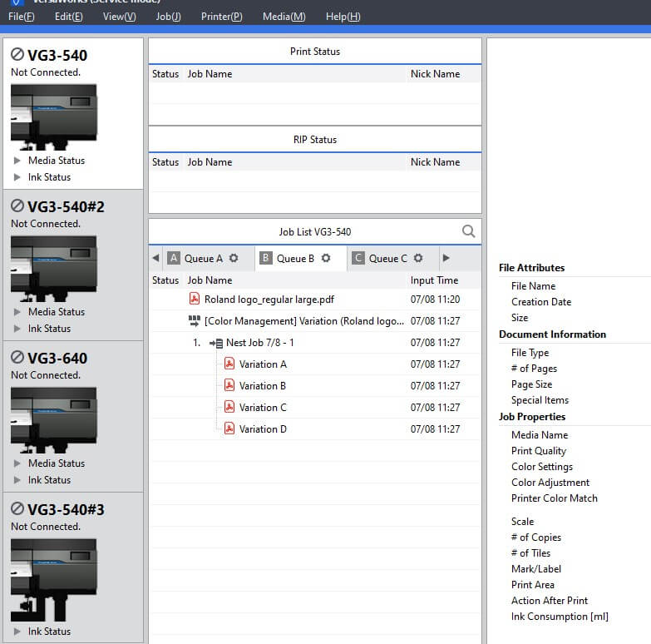Click the not-connected icon beside VG3-540
Screen dimensions: 651x644
coord(17,54)
